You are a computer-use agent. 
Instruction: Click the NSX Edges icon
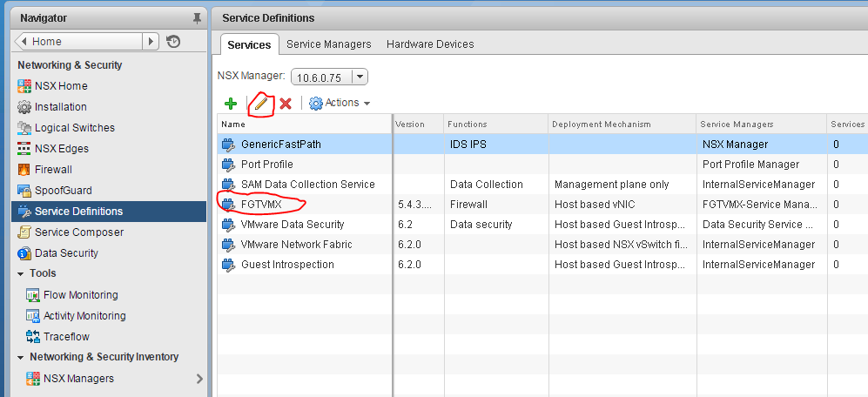coord(24,149)
